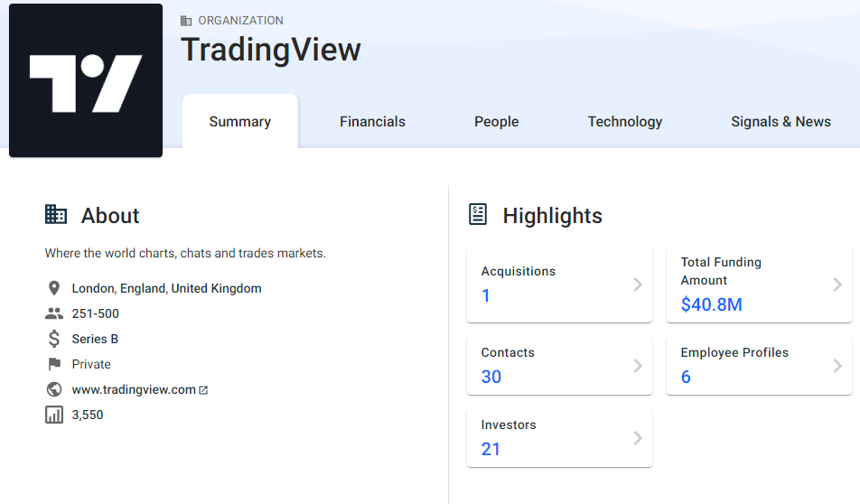Click London, England, United Kingdom location
Screen dimensions: 860x504
[x=167, y=288]
